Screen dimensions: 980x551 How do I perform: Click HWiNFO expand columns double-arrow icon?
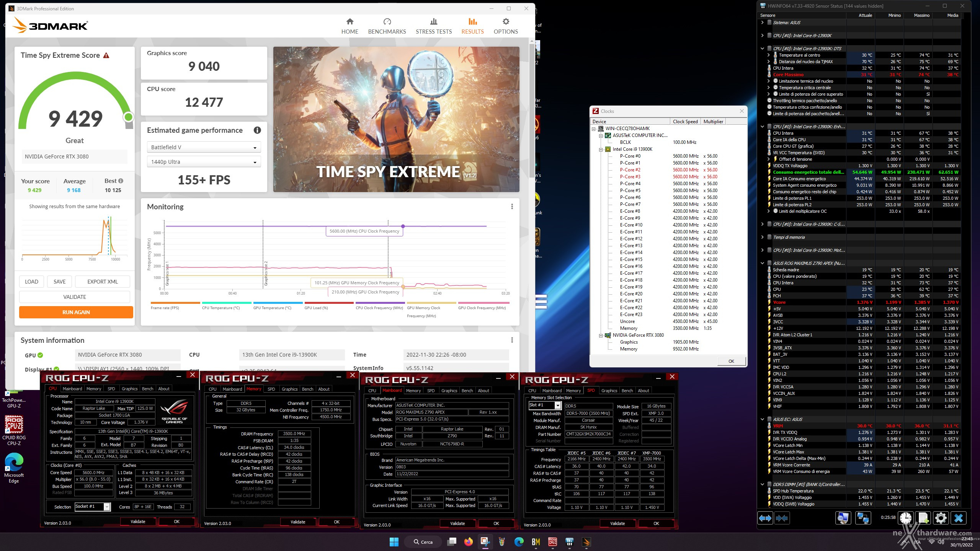(765, 518)
